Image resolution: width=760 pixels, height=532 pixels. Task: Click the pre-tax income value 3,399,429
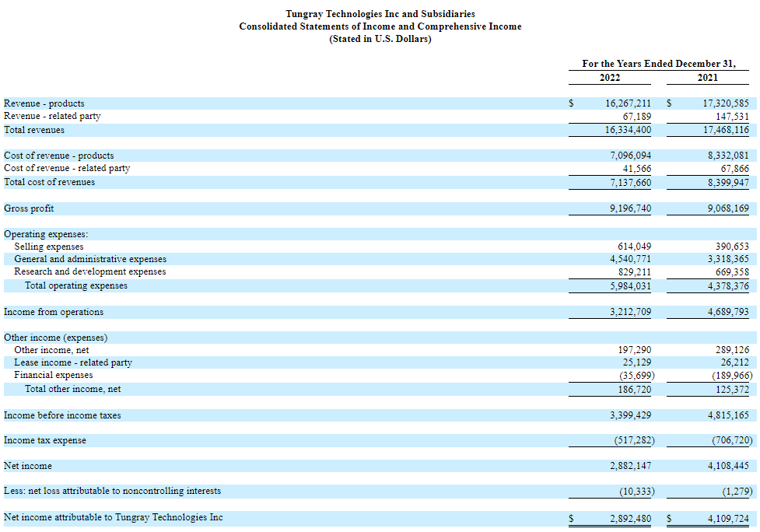631,415
